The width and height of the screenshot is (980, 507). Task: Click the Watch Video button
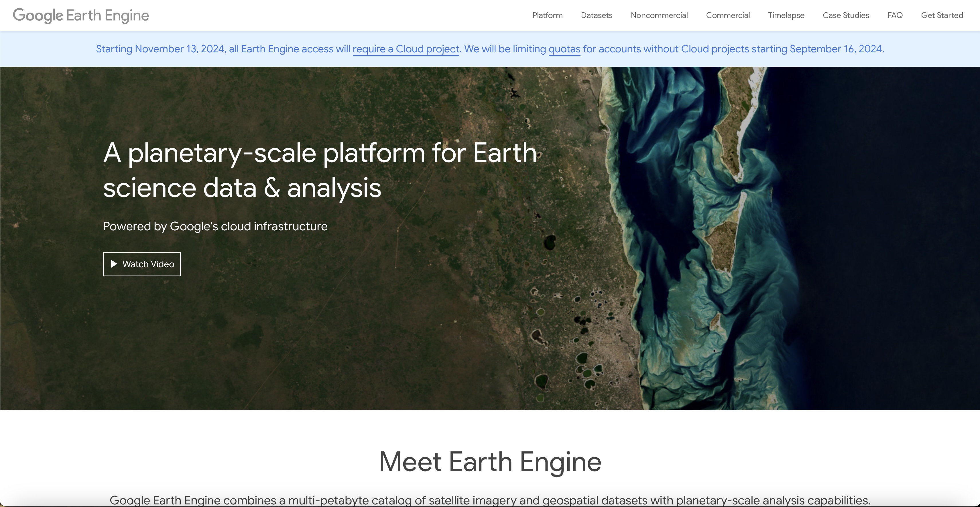pos(142,264)
